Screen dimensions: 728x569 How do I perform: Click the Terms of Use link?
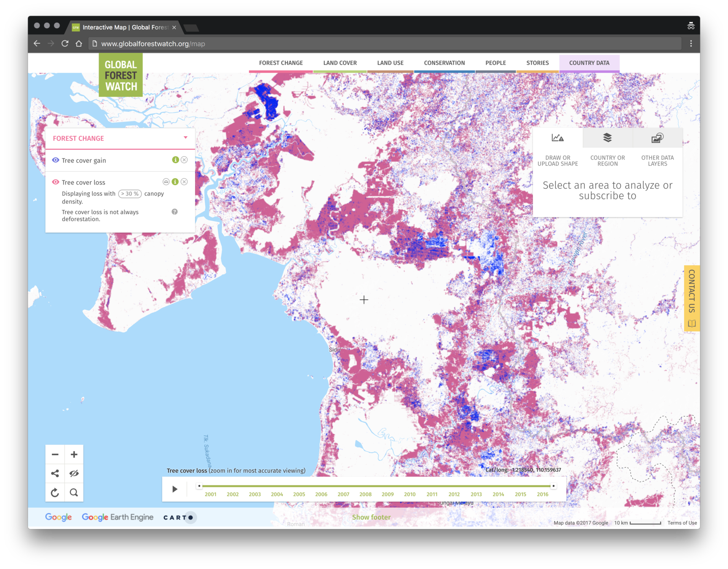click(x=682, y=523)
